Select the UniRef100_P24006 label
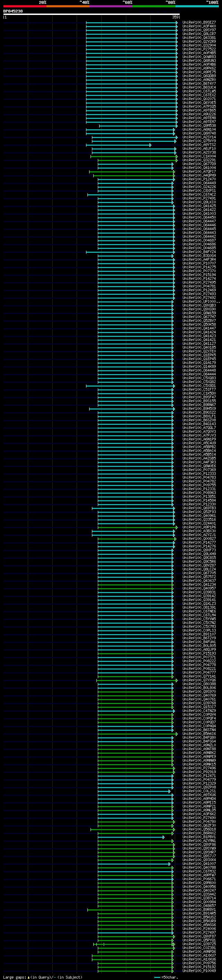 point(199,929)
